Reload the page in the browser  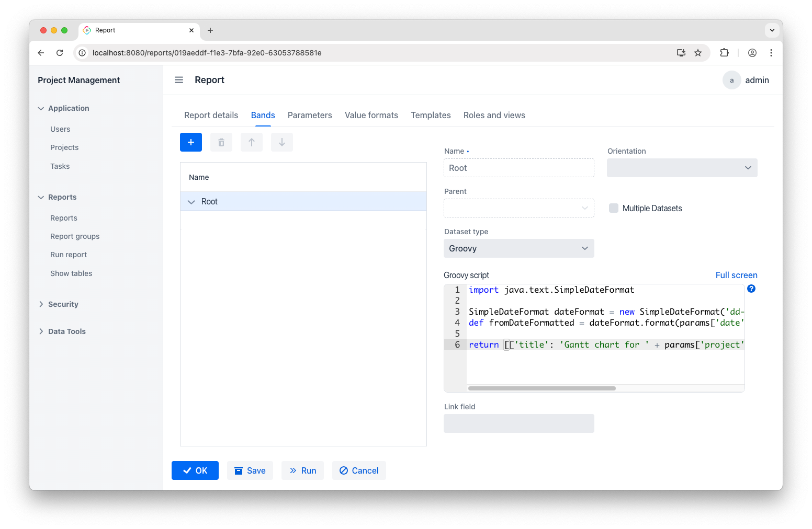click(x=60, y=53)
